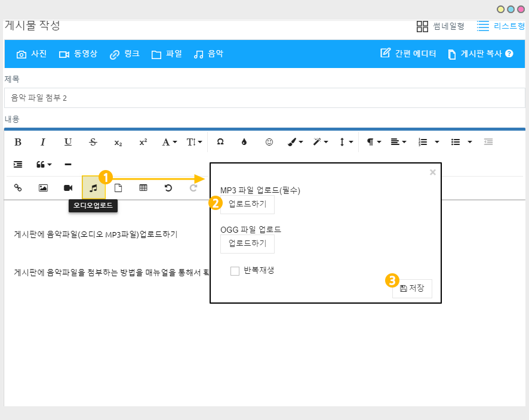
Task: Switch to 리스트형 view
Action: point(501,26)
